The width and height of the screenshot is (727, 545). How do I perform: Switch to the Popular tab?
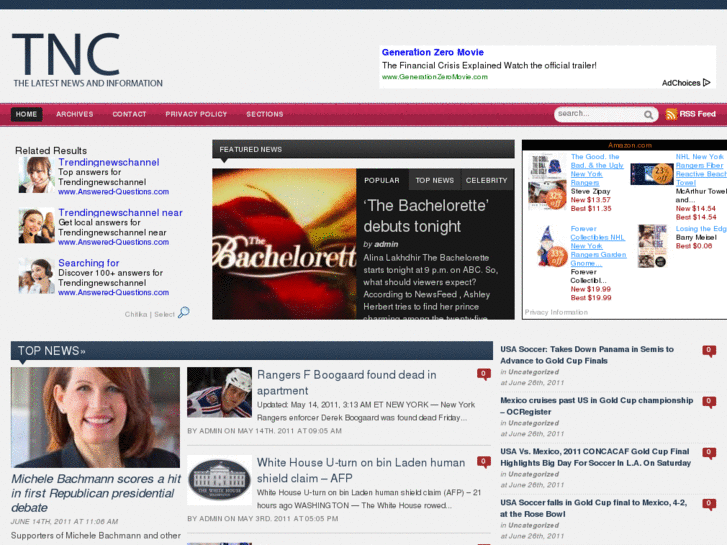tap(382, 180)
